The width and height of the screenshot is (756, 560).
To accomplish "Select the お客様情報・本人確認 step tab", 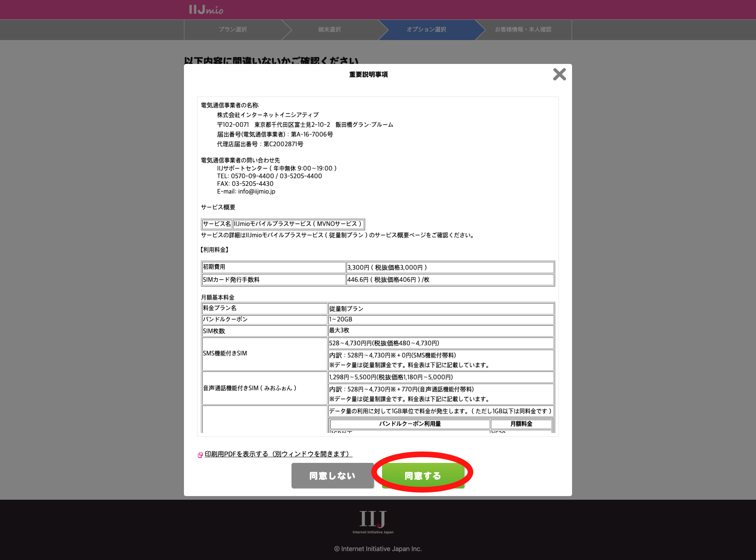I will coord(523,30).
